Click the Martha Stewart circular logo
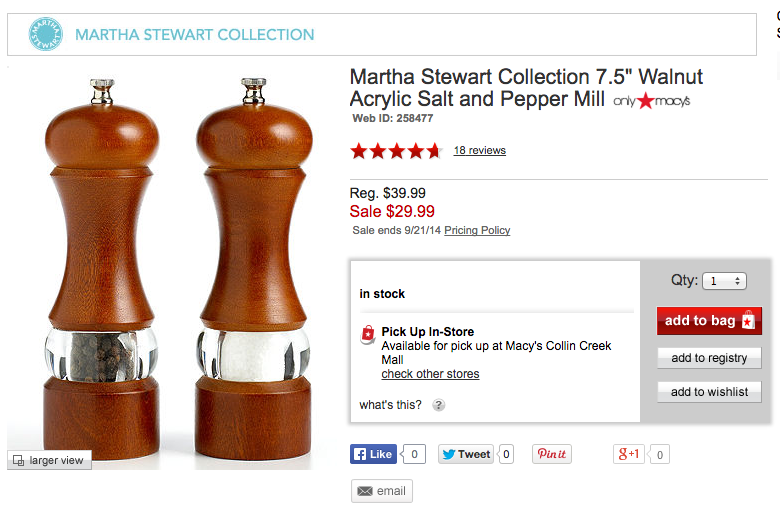 pos(45,35)
